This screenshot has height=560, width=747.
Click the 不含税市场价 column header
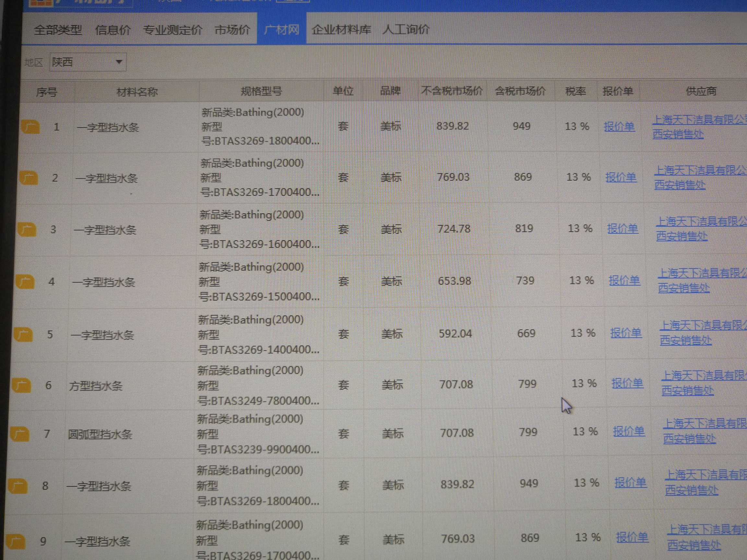point(452,91)
